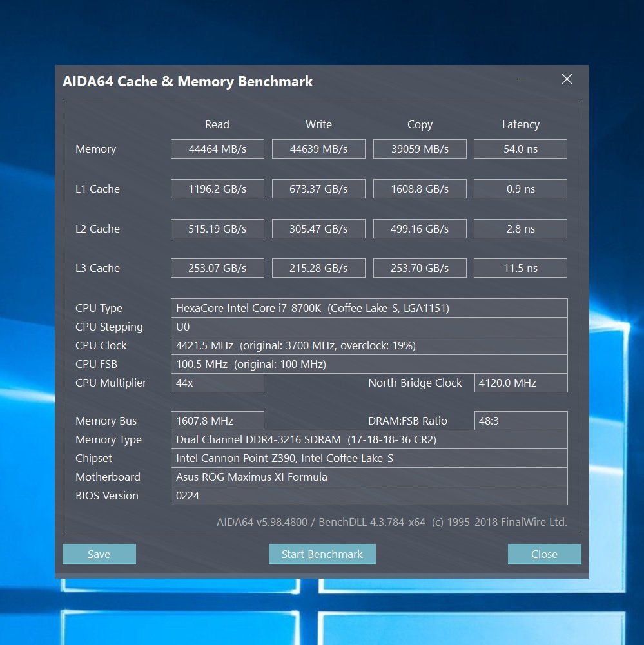Image resolution: width=644 pixels, height=645 pixels.
Task: Click CPU Clock value 4421.5 MHz
Action: tap(369, 345)
